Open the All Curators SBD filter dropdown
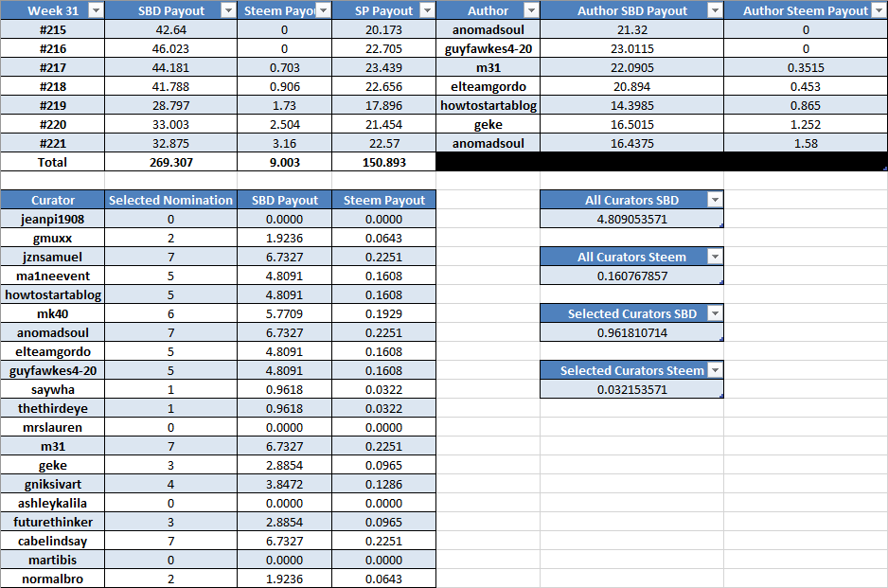Viewport: 888px width, 588px height. (716, 200)
